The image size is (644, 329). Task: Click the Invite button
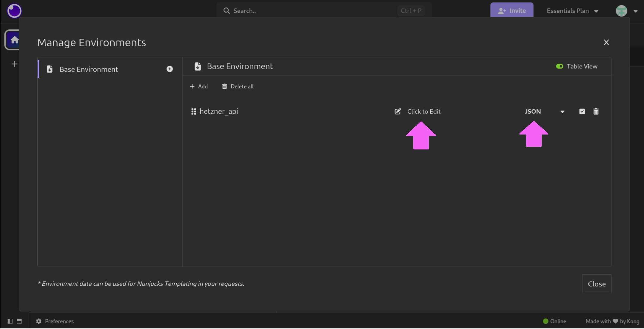point(511,11)
